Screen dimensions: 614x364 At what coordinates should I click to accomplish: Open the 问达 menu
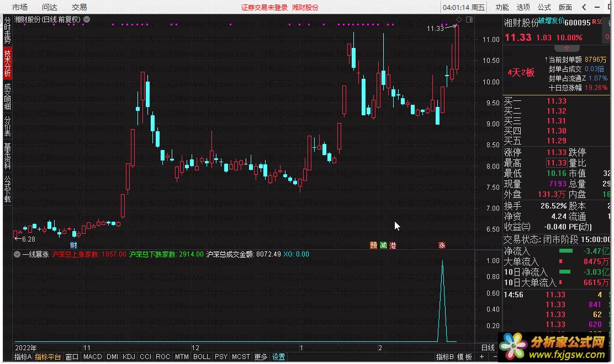pos(49,7)
